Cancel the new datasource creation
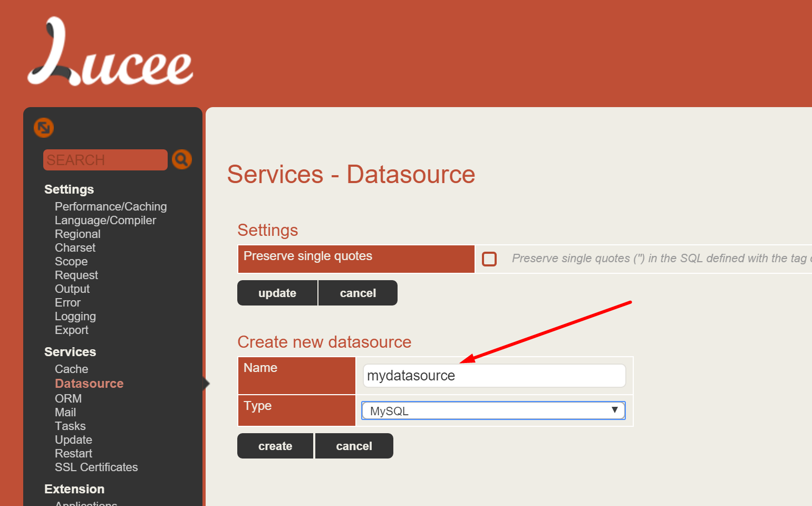The height and width of the screenshot is (506, 812). (354, 446)
